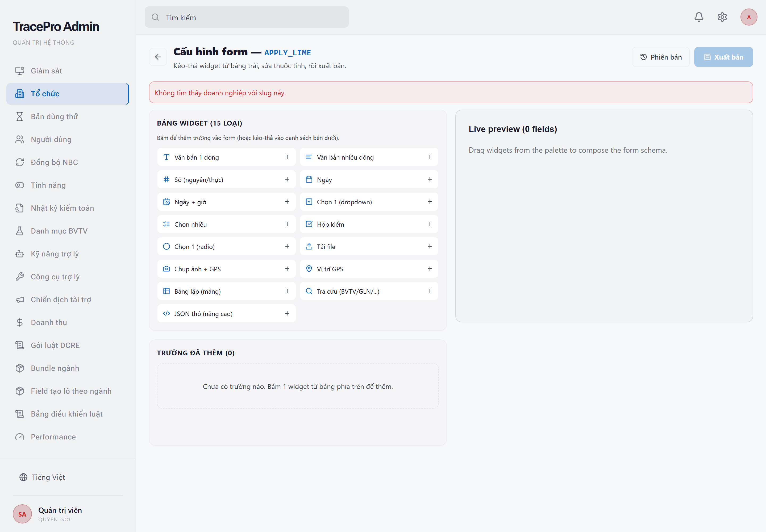Click plus icon on 'Văn bản 1 dòng'

coord(287,157)
